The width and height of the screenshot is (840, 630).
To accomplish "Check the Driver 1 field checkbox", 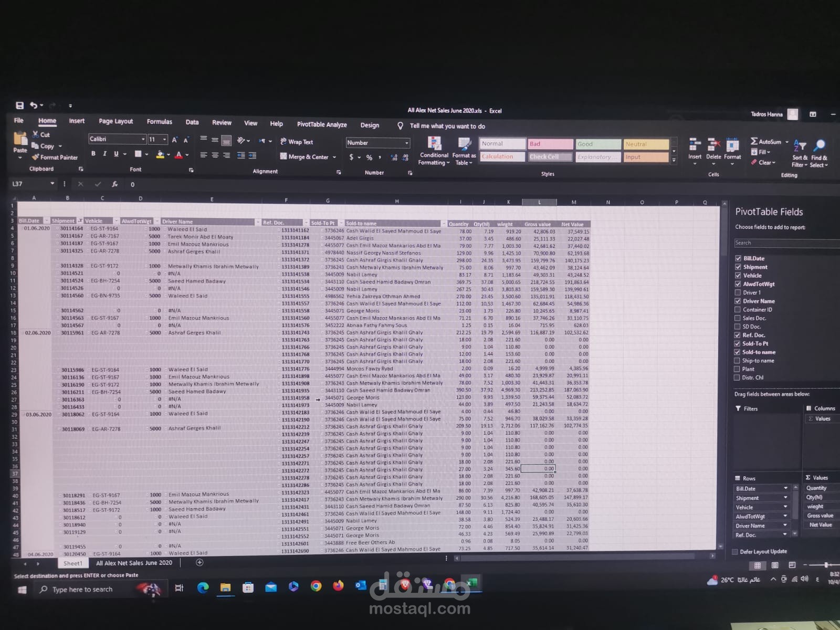I will 738,292.
